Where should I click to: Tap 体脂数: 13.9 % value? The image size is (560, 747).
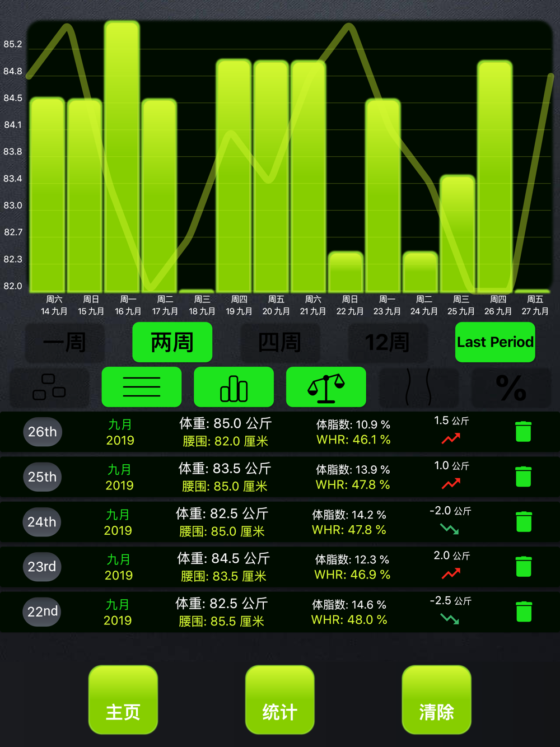(353, 470)
